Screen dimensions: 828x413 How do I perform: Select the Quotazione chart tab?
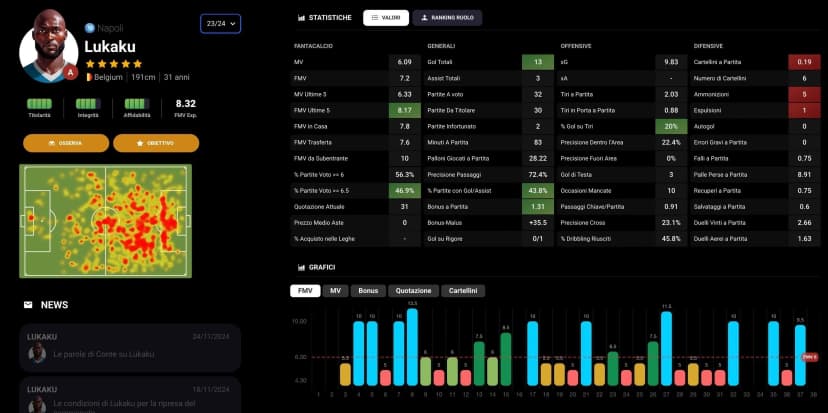click(412, 291)
